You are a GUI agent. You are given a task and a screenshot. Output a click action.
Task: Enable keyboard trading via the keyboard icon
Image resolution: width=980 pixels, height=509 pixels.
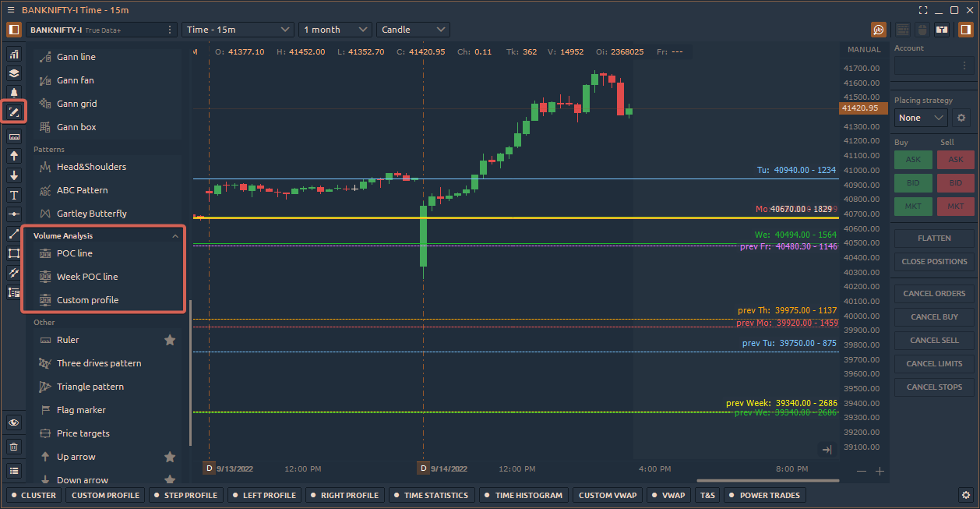pyautogui.click(x=902, y=29)
